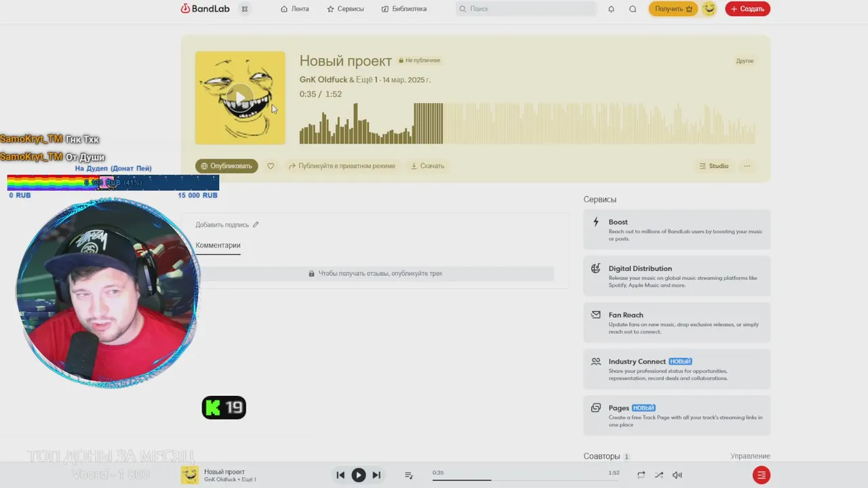868x488 pixels.
Task: Open the Boost service card
Action: [x=677, y=230]
